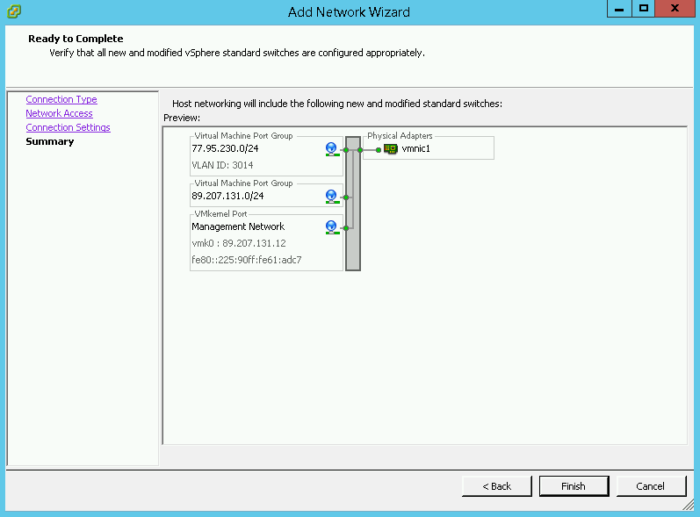Click the Ready to Complete heading

click(x=76, y=39)
